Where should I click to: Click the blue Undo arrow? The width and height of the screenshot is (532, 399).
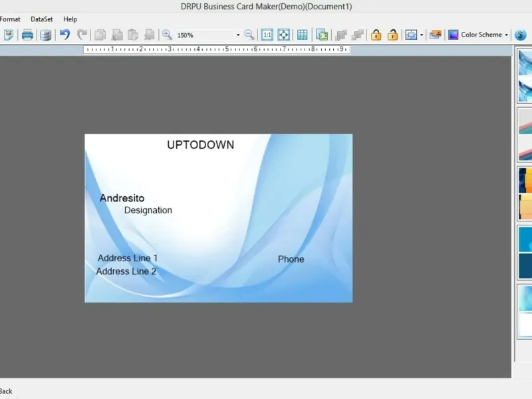(65, 35)
